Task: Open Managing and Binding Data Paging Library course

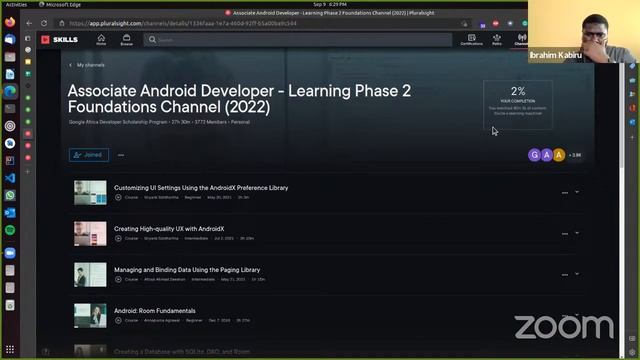Action: pyautogui.click(x=187, y=270)
